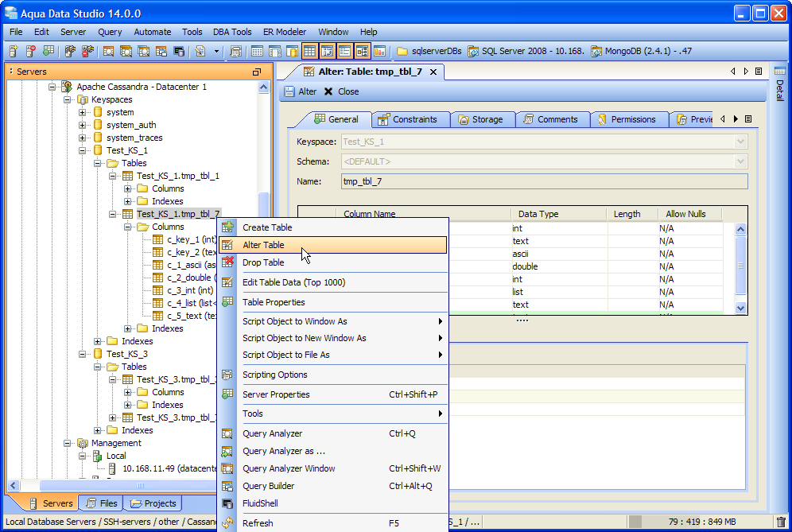Open the DBA Tools menu
This screenshot has height=532, width=792.
231,32
